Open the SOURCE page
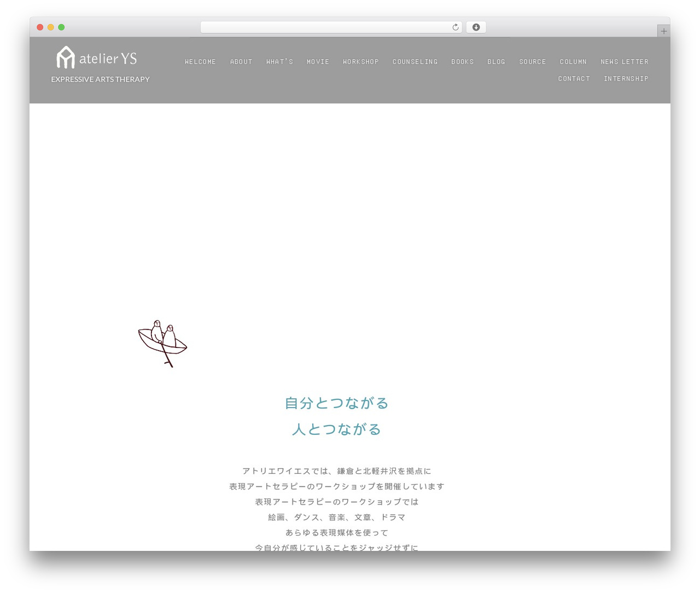The width and height of the screenshot is (700, 593). point(533,62)
